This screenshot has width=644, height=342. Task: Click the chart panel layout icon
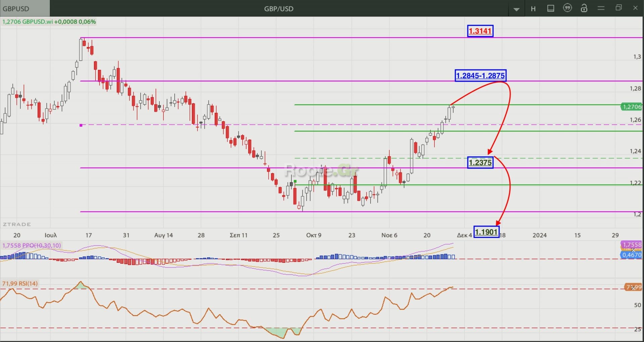(x=550, y=8)
